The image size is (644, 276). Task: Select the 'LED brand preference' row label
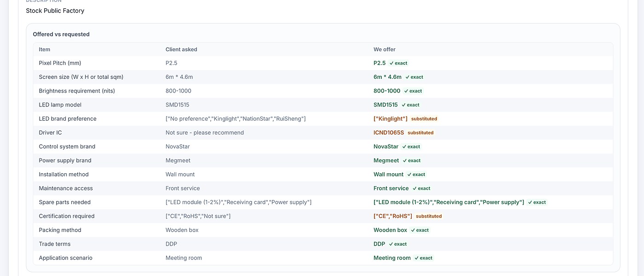[68, 118]
